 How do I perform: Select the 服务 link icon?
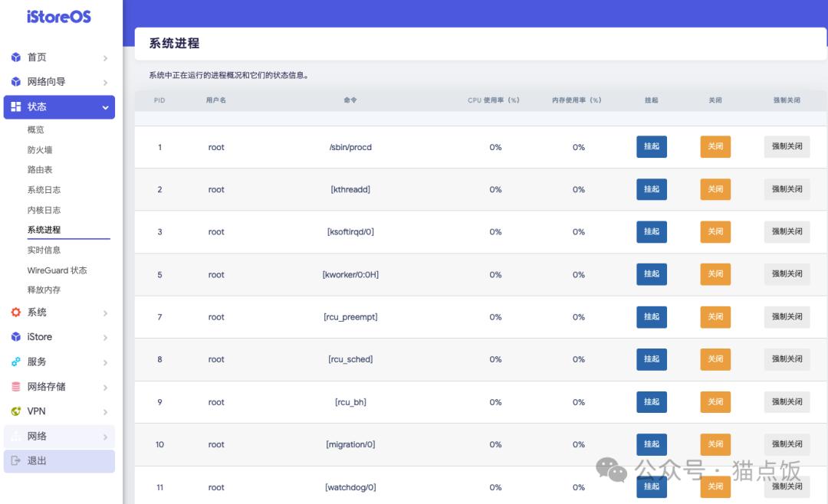[17, 362]
